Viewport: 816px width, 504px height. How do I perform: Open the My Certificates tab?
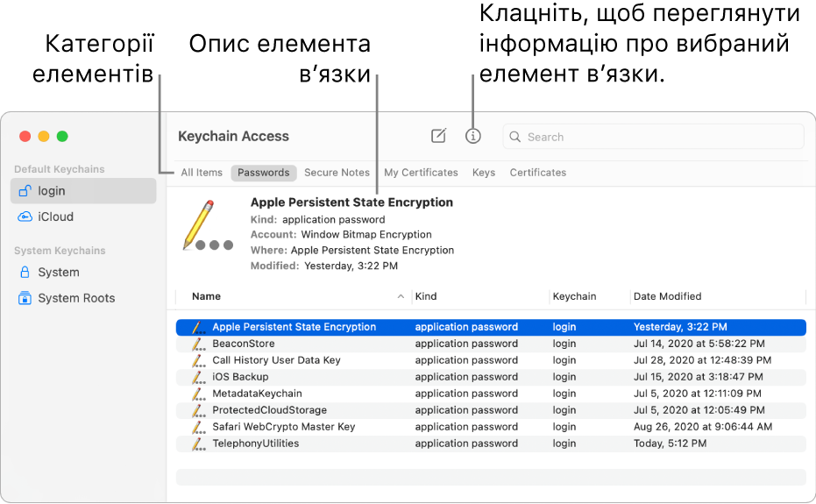[421, 173]
